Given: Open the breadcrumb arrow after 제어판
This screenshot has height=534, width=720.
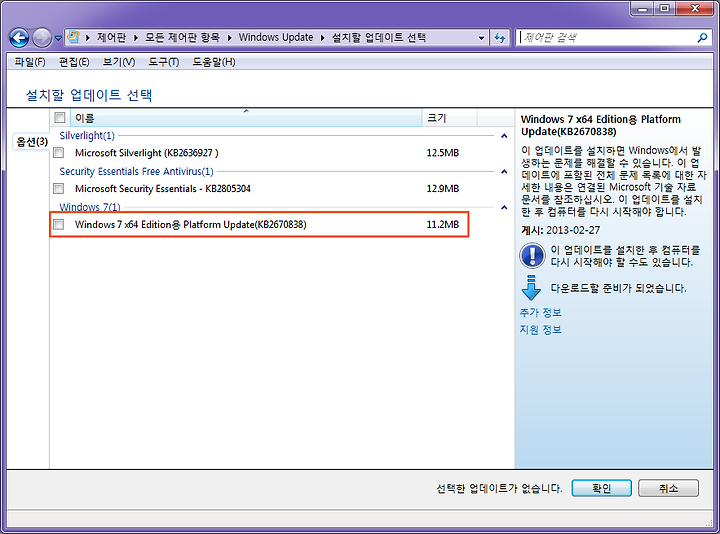Looking at the screenshot, I should pos(136,38).
